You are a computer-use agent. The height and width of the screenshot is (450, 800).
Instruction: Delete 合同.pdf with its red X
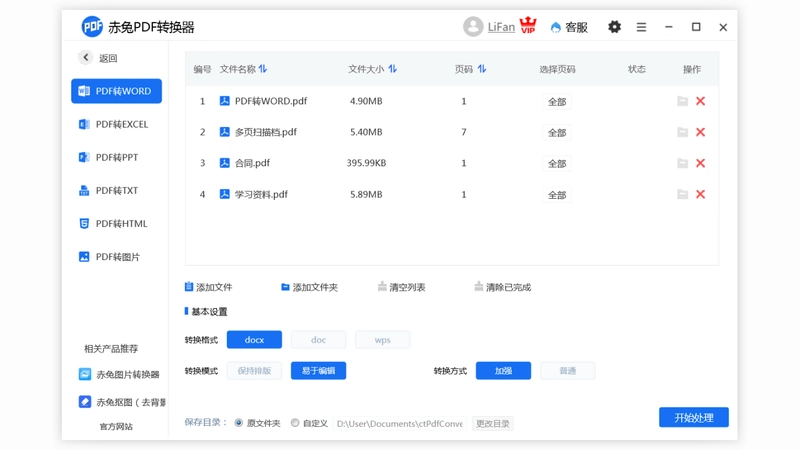click(701, 163)
